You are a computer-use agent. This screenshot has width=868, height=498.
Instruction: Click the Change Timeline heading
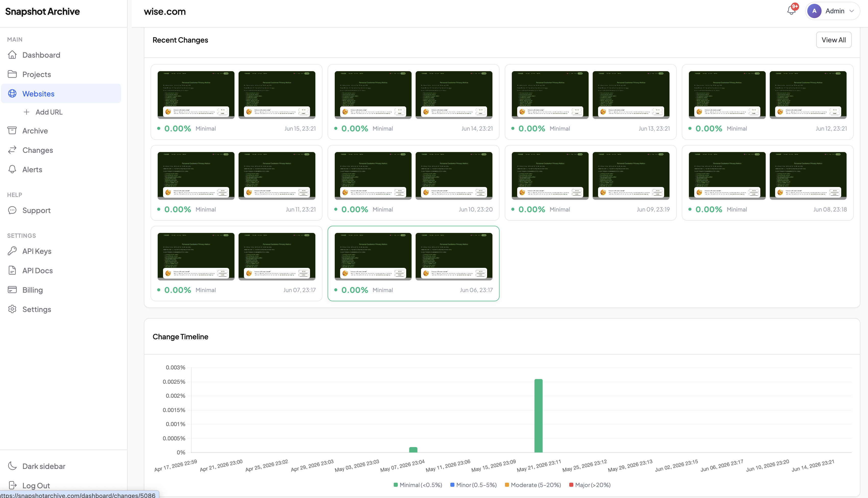coord(180,337)
